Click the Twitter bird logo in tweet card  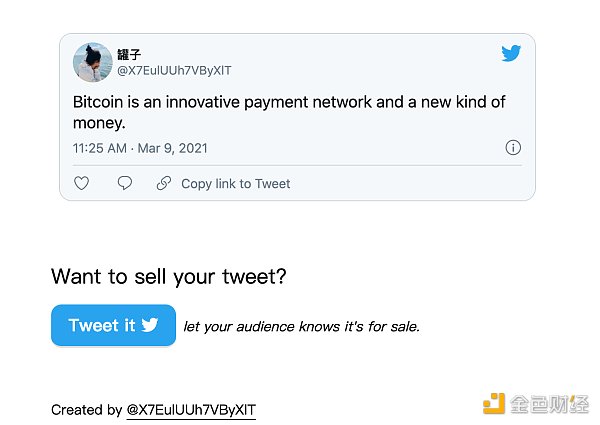tap(511, 54)
